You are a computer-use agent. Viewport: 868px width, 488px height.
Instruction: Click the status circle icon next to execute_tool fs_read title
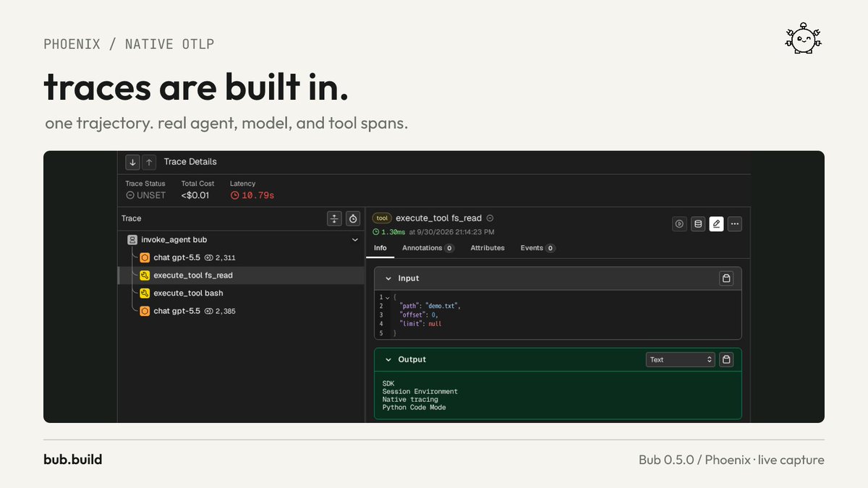click(490, 218)
